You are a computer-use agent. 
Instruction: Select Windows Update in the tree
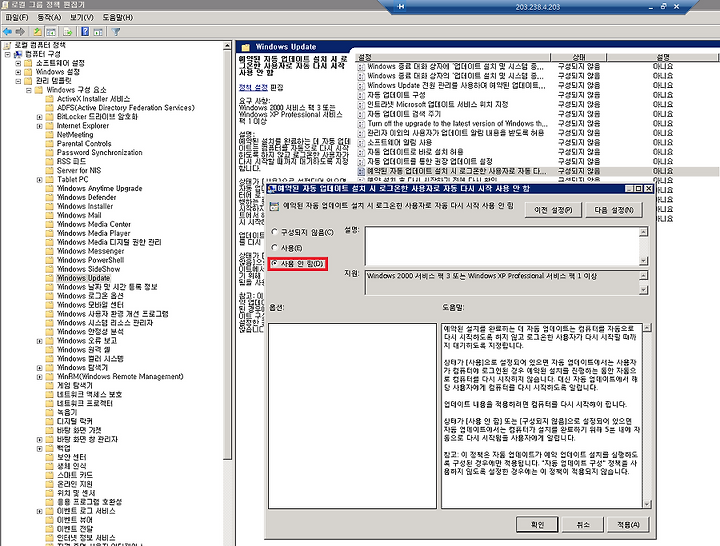(83, 278)
